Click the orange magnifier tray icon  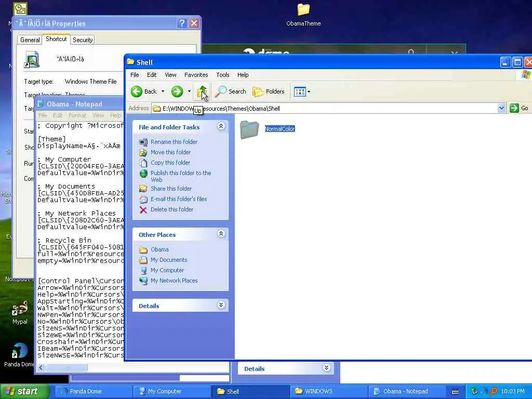(494, 392)
